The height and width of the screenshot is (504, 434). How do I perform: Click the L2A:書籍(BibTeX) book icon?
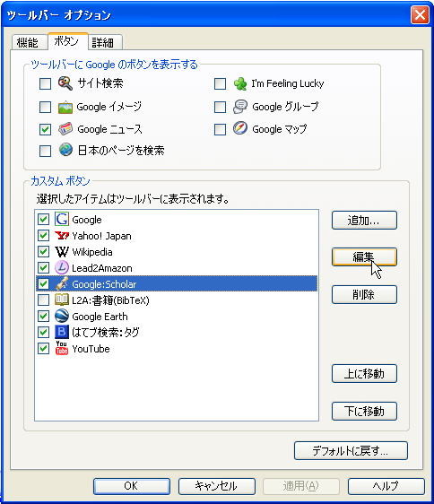61,300
